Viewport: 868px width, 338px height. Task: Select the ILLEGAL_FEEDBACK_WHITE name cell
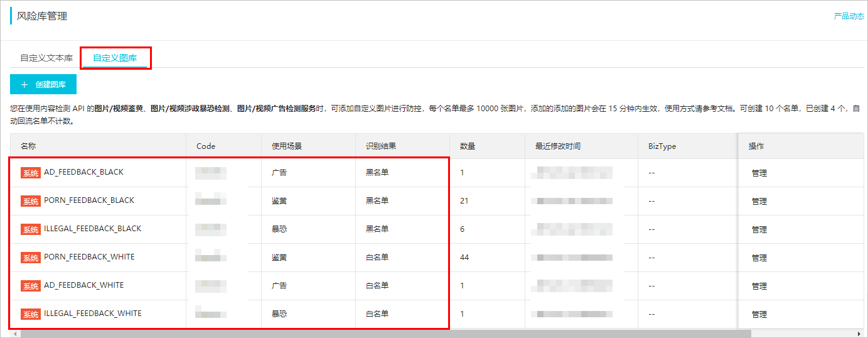[x=98, y=314]
